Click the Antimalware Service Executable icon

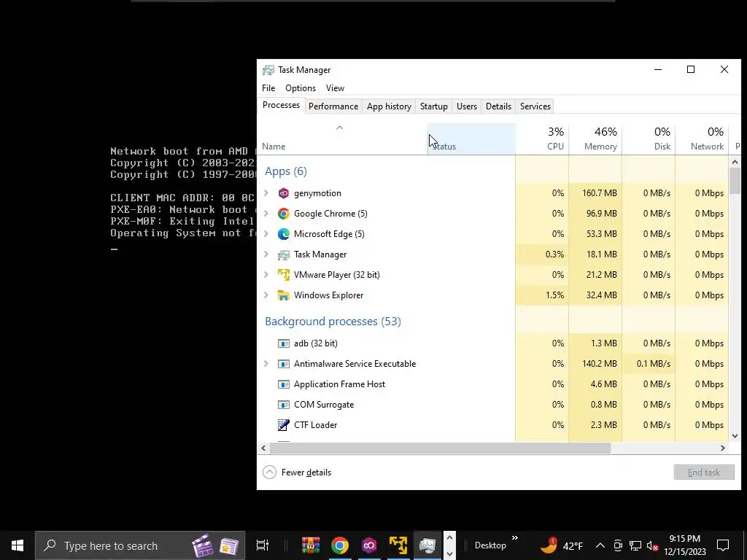[x=284, y=364]
